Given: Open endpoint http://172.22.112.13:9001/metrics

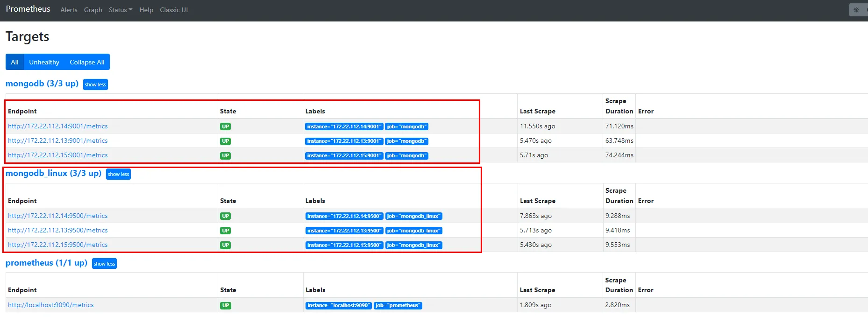Looking at the screenshot, I should [x=58, y=140].
